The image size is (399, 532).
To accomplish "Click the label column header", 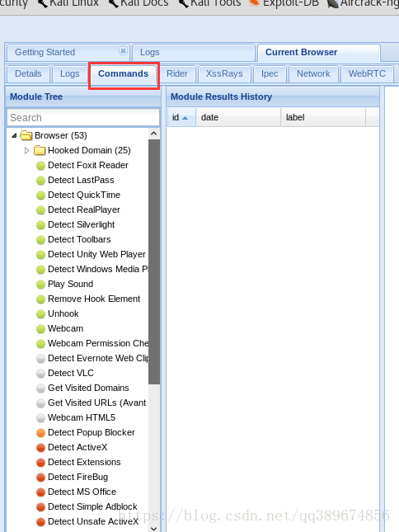I will pos(323,117).
